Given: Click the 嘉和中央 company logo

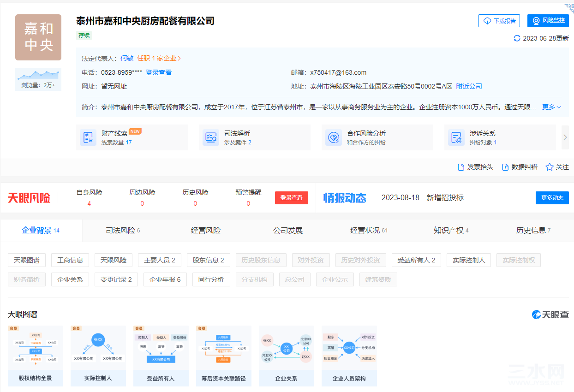Looking at the screenshot, I should pos(38,37).
